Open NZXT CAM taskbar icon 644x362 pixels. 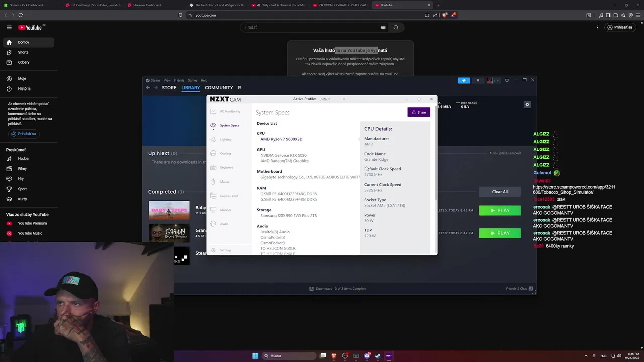click(389, 356)
